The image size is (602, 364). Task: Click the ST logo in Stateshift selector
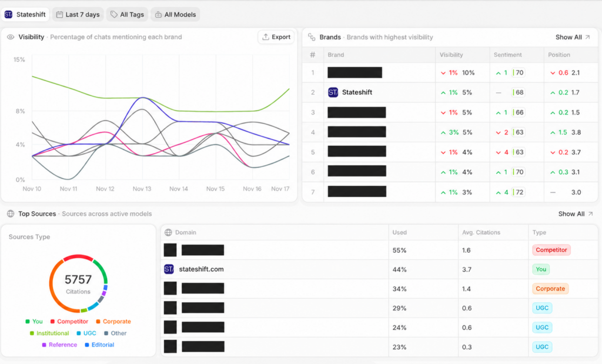[8, 15]
